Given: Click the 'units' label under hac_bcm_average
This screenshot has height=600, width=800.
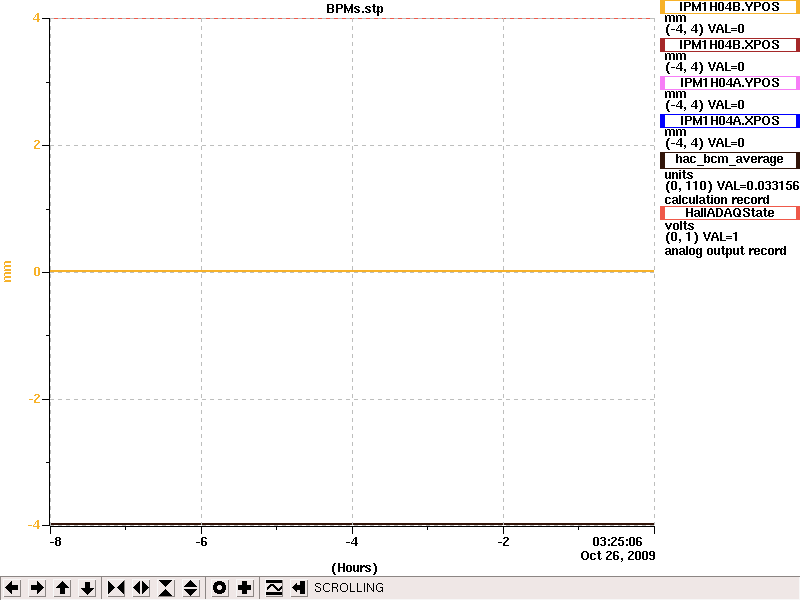Looking at the screenshot, I should coord(679,174).
